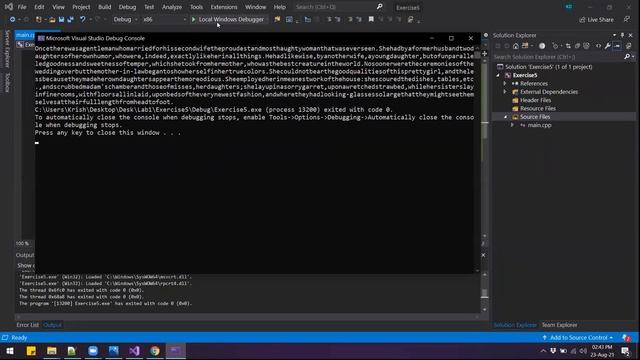This screenshot has width=640, height=360.
Task: Click the debug console vertical scrollbar
Action: point(477,159)
